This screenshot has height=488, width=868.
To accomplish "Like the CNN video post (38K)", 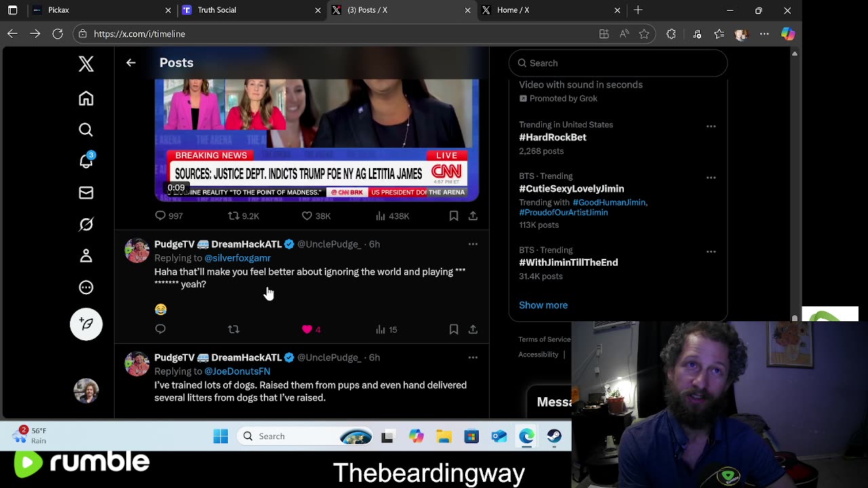I will [316, 216].
